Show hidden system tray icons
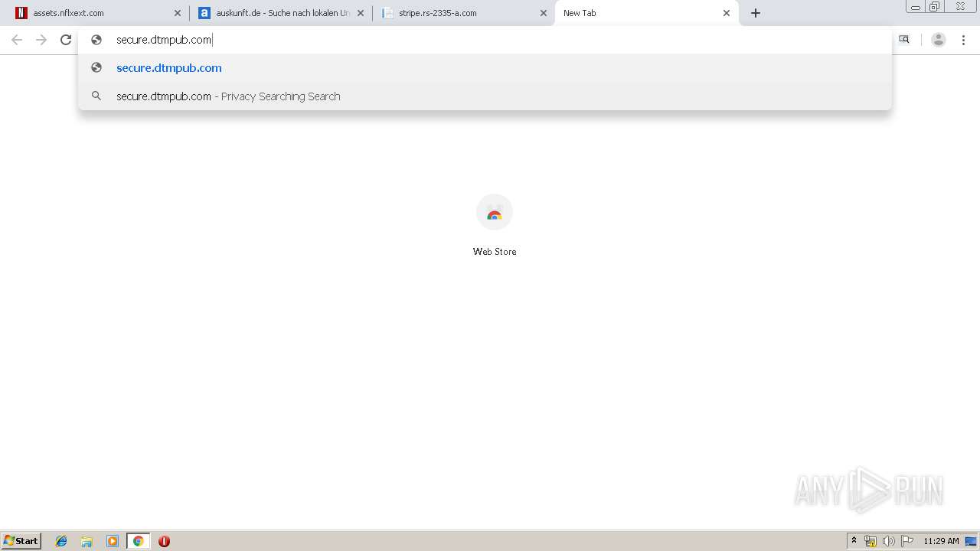 [854, 541]
